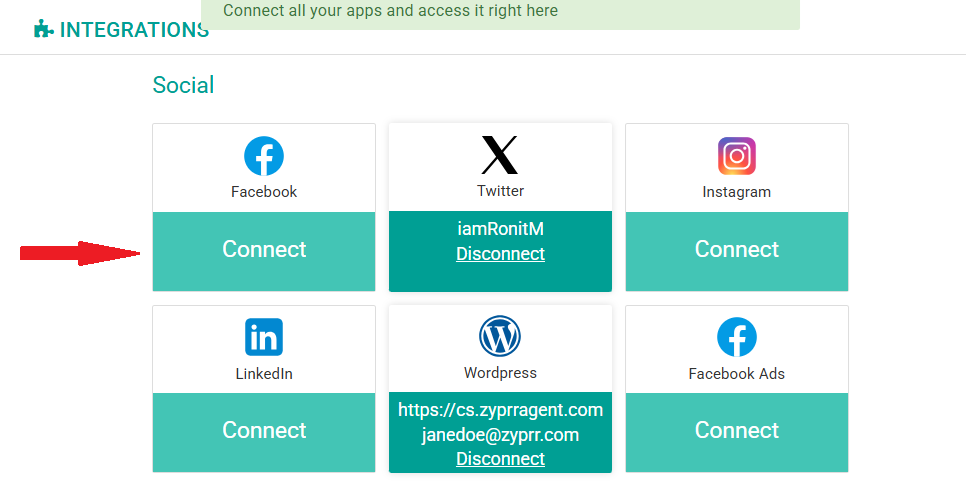The image size is (966, 490).
Task: Disconnect the WordPress site
Action: click(x=500, y=459)
